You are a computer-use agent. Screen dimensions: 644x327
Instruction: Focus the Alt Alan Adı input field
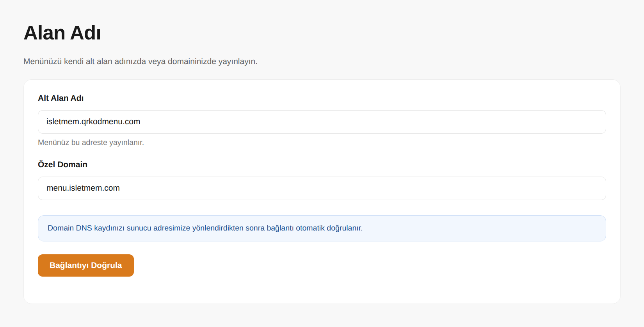[x=322, y=122]
